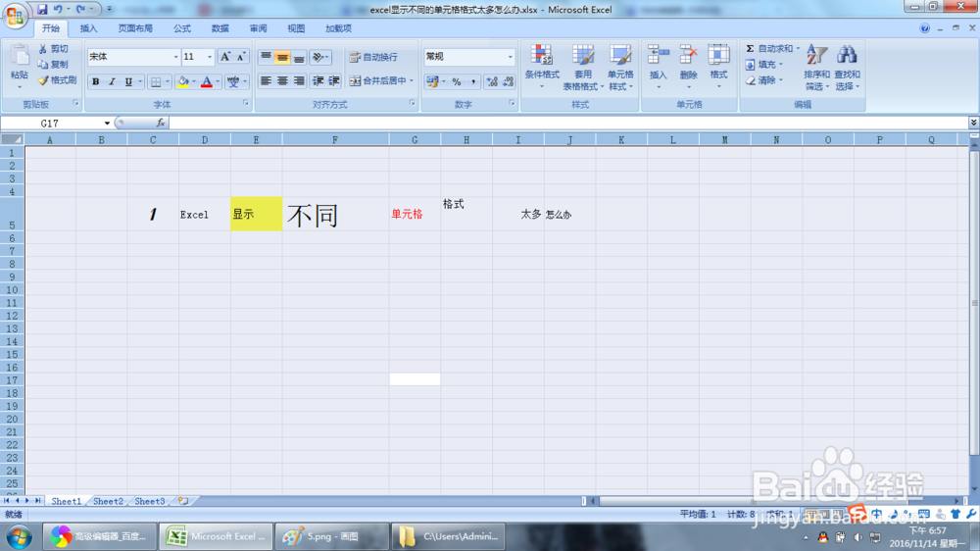
Task: Open the Windows Start menu
Action: point(19,537)
